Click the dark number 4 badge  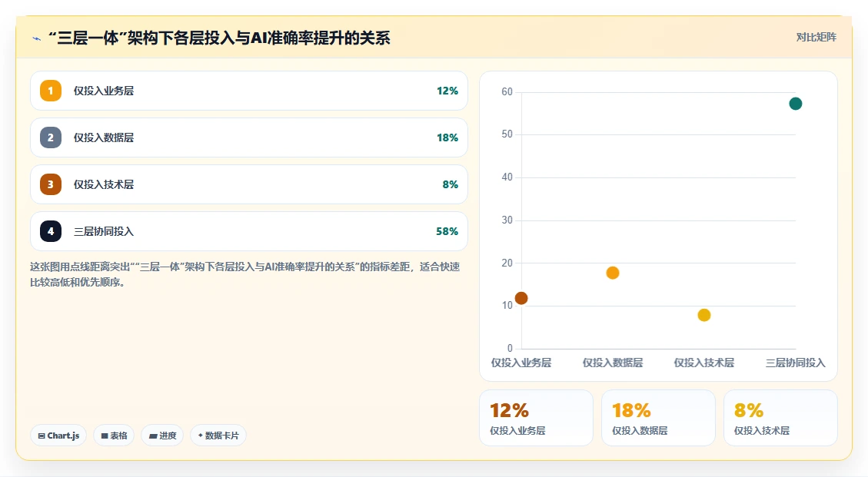coord(51,231)
